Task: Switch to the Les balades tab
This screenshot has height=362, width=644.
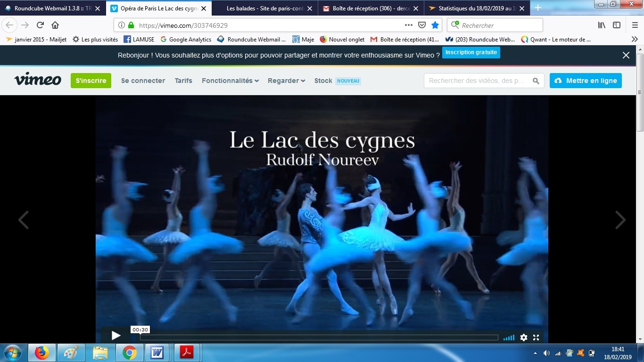Action: 265,8
